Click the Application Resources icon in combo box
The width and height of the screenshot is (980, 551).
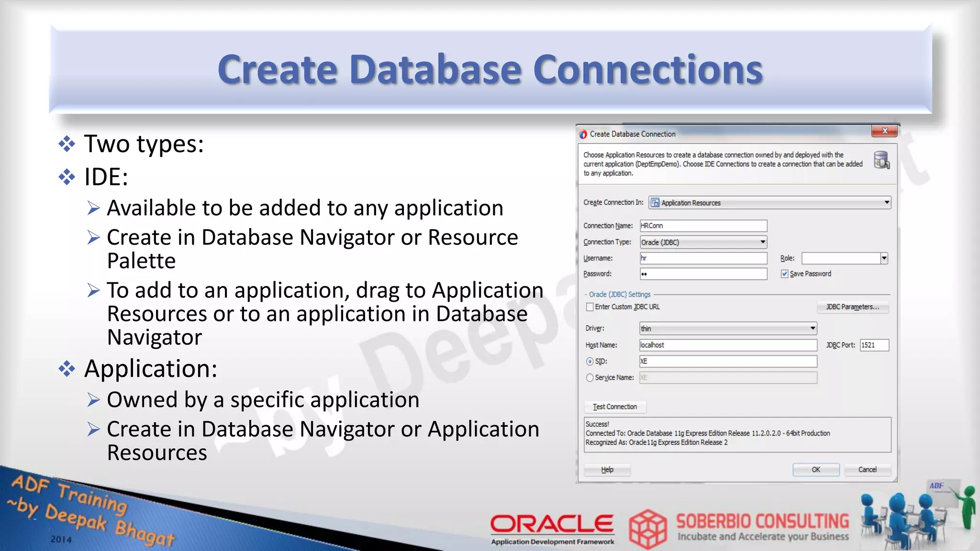655,203
